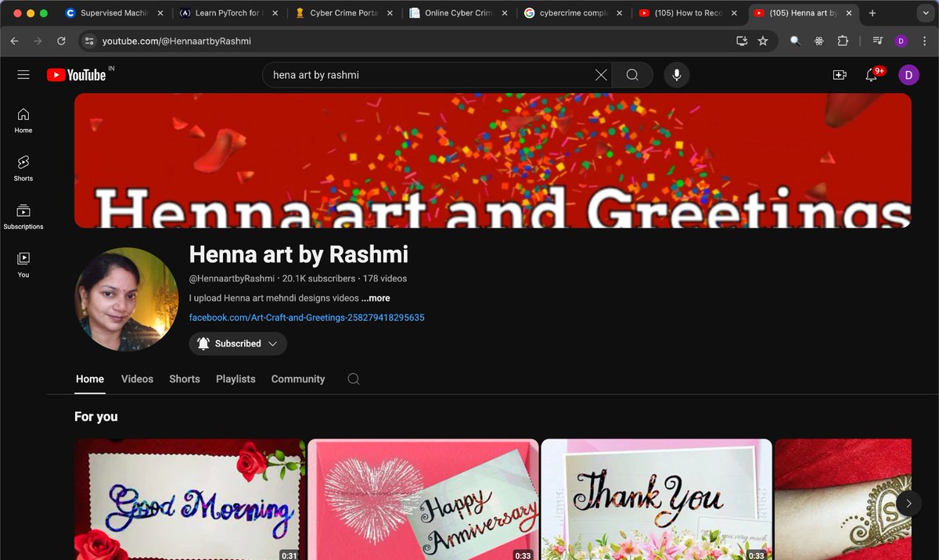Open a new browser tab
This screenshot has height=560, width=939.
tap(872, 13)
